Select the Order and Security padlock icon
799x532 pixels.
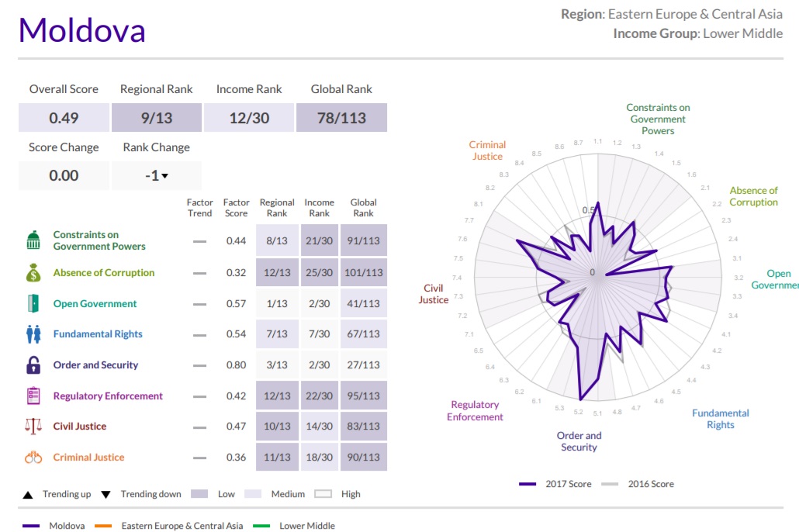click(x=33, y=364)
